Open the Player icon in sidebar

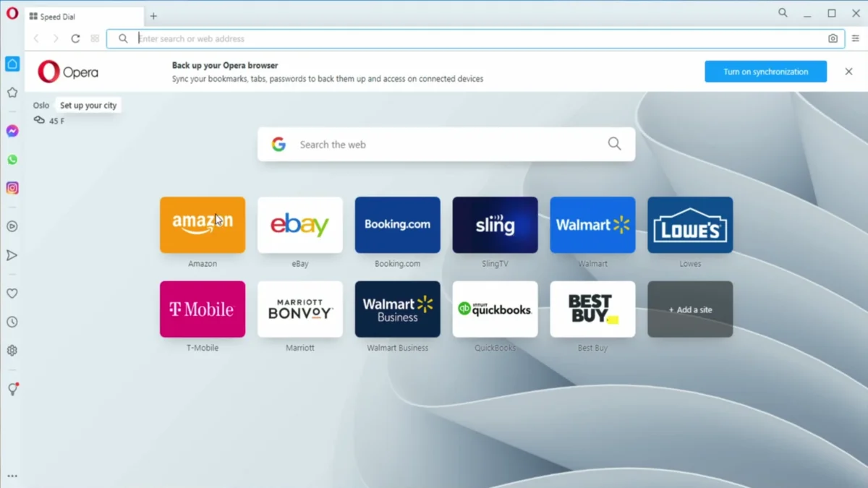(12, 226)
